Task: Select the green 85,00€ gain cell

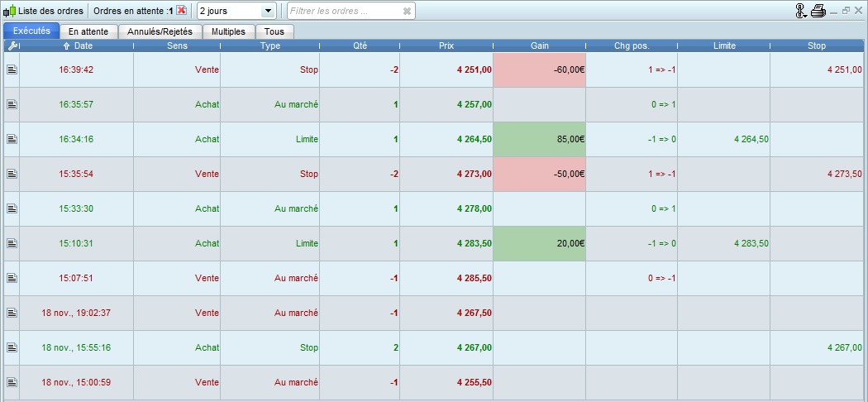Action: [x=539, y=140]
